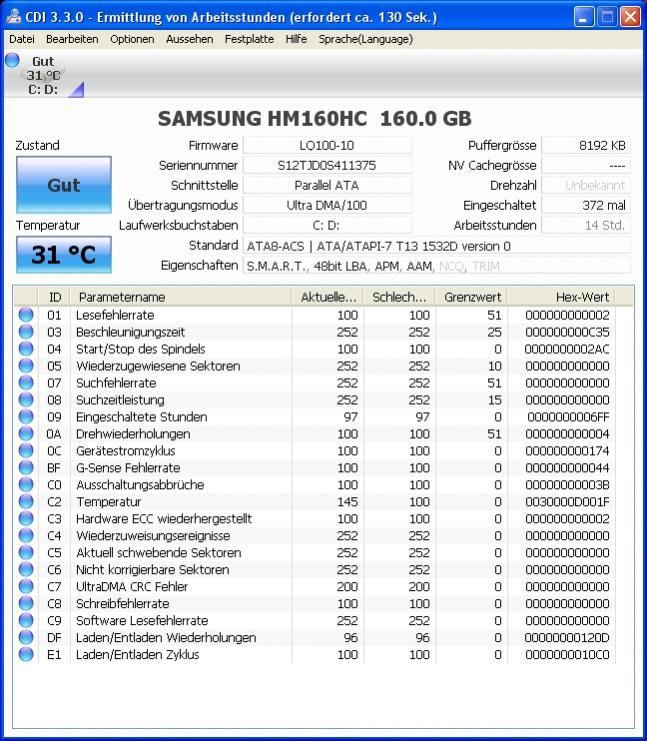Click the drive letters field C: D:

[327, 225]
